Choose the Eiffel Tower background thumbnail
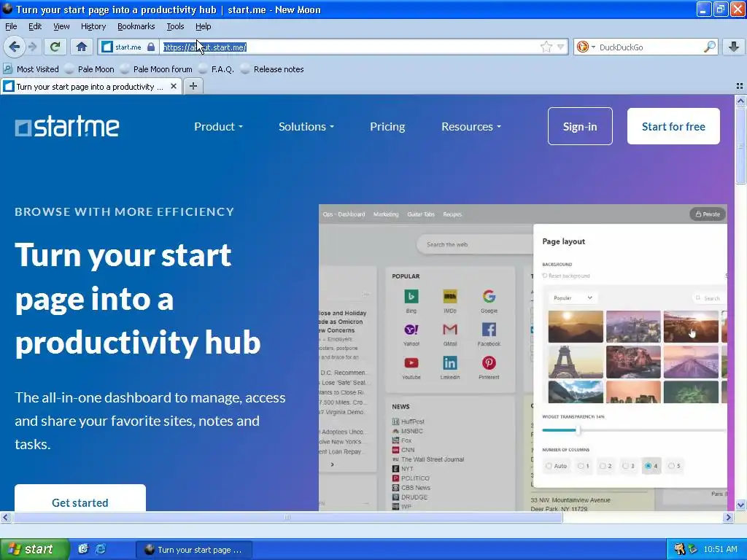The height and width of the screenshot is (560, 747). (x=576, y=362)
